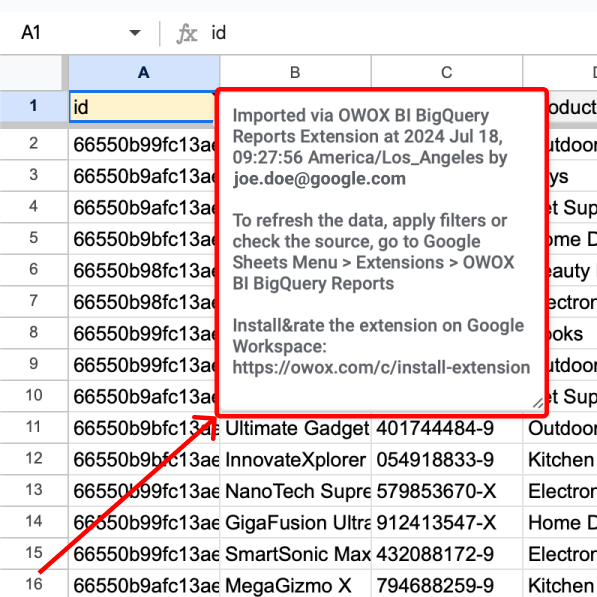Select row 2 header
The image size is (597, 597).
click(34, 144)
